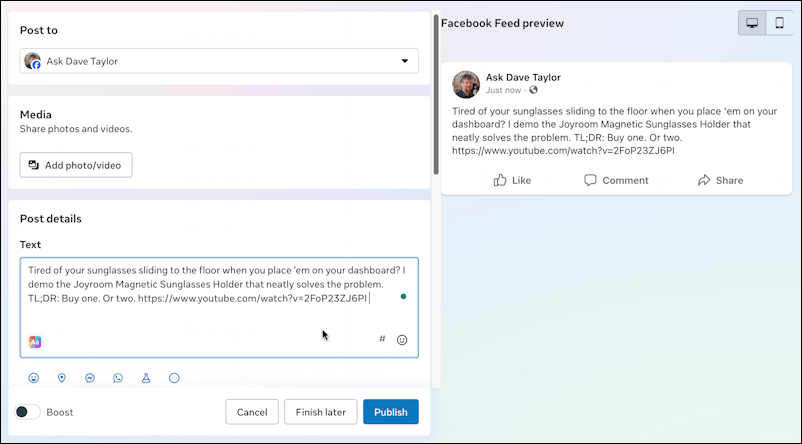Click Share in the feed preview
The height and width of the screenshot is (444, 802).
720,180
